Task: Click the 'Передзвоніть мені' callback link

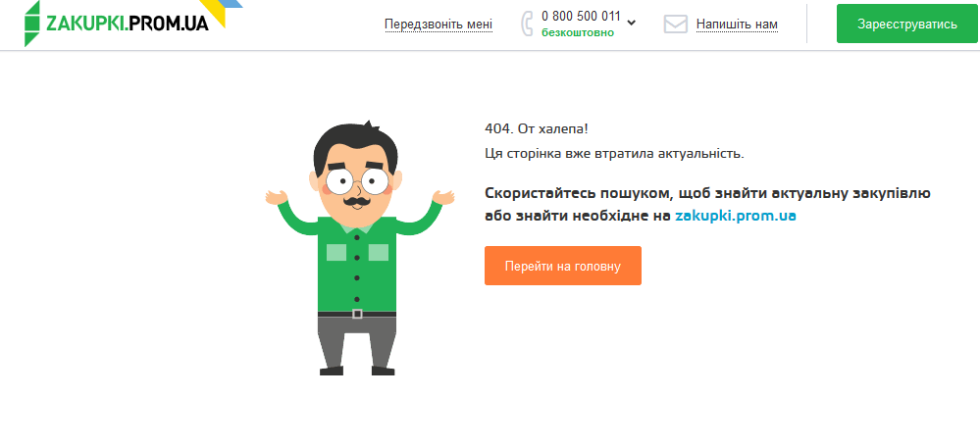Action: [x=438, y=25]
